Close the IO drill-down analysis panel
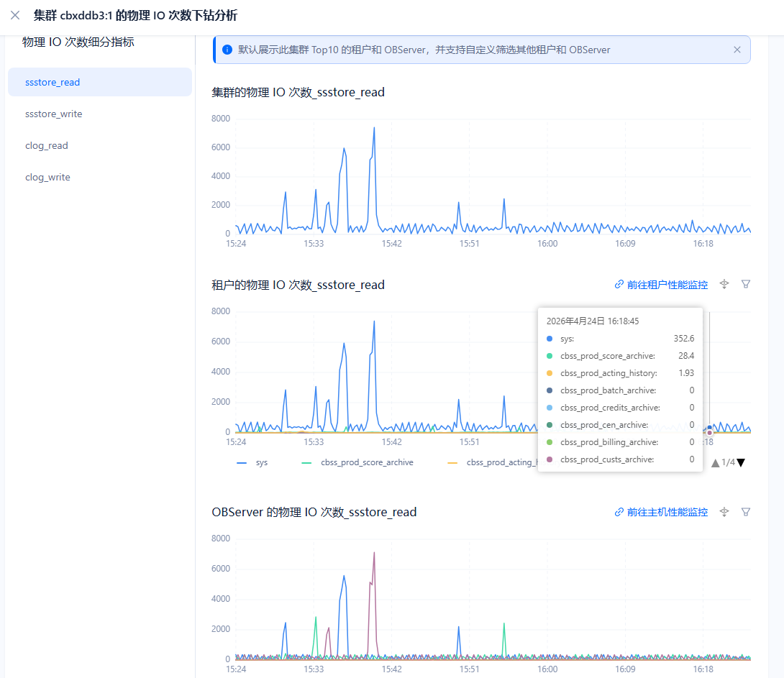The width and height of the screenshot is (784, 678). click(x=15, y=15)
